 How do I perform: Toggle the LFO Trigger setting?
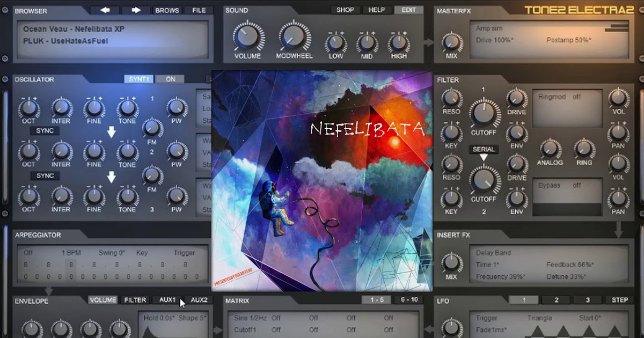487,318
